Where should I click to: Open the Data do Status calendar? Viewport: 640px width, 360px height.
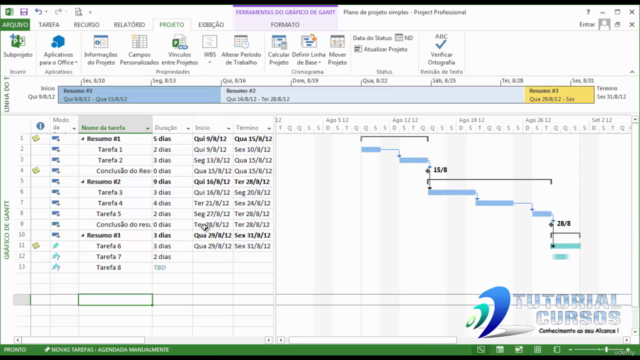(399, 38)
